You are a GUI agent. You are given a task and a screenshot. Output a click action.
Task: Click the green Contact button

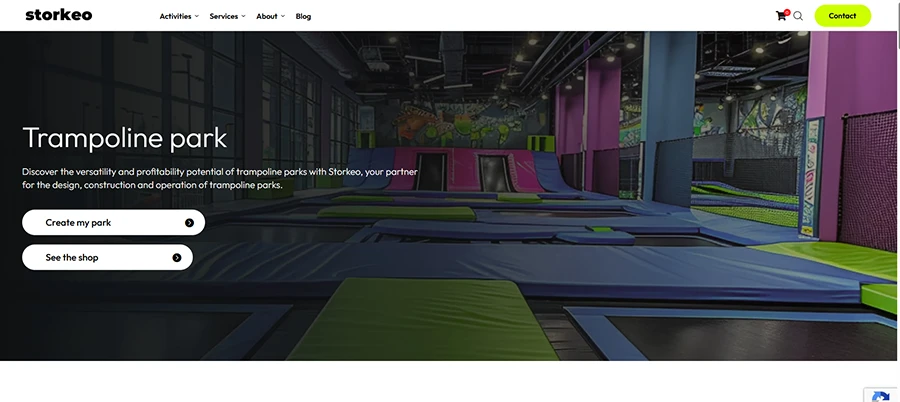[843, 16]
